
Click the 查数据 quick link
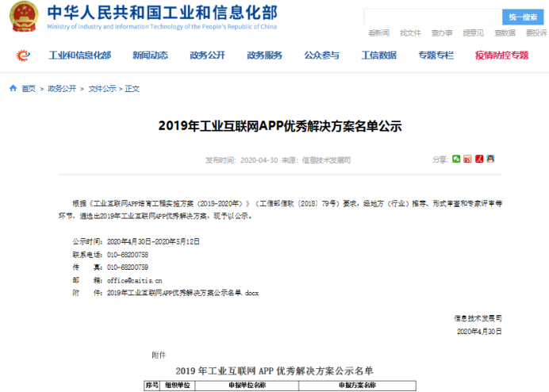point(505,33)
